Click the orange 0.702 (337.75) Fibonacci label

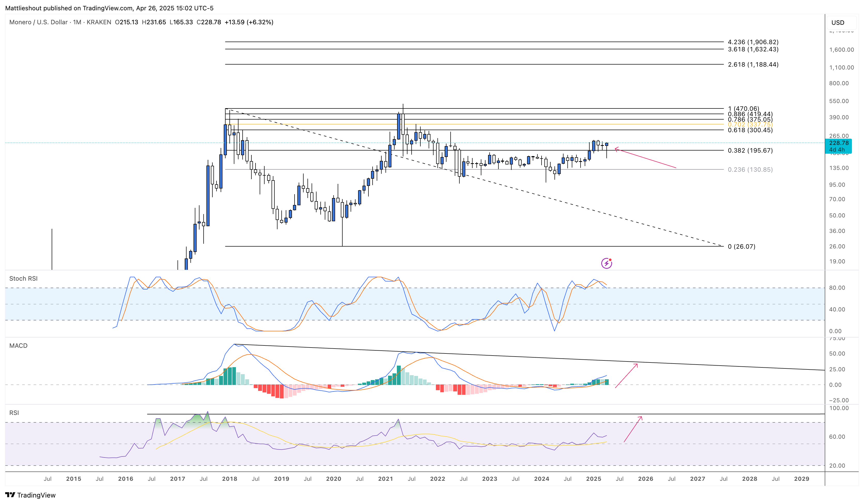[750, 124]
